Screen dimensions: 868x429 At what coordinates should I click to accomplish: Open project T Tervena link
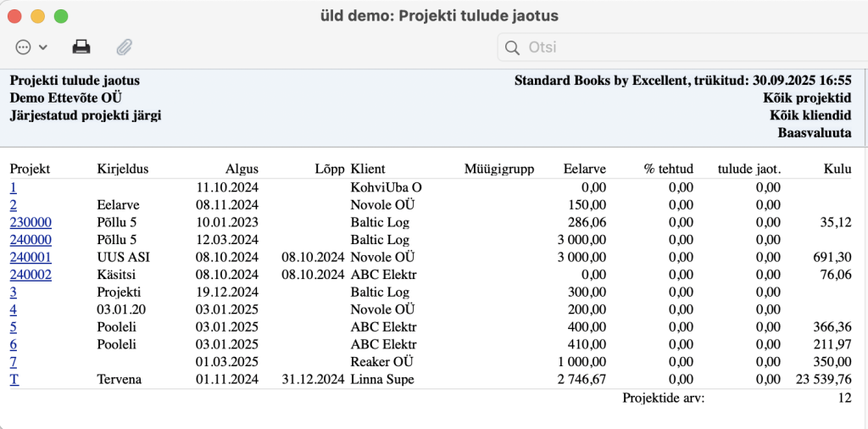pos(14,379)
